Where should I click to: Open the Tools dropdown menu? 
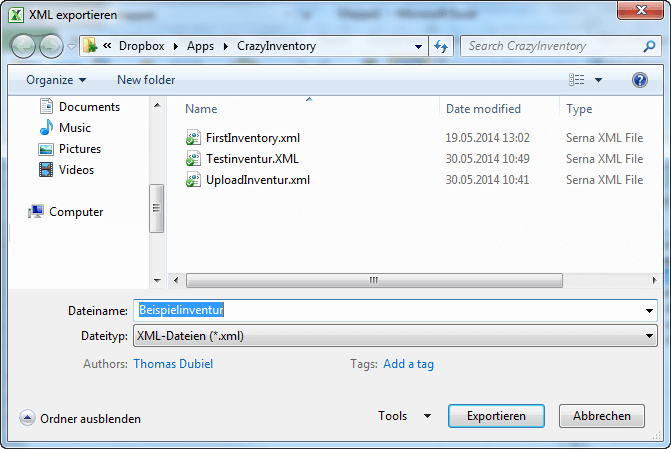point(404,416)
